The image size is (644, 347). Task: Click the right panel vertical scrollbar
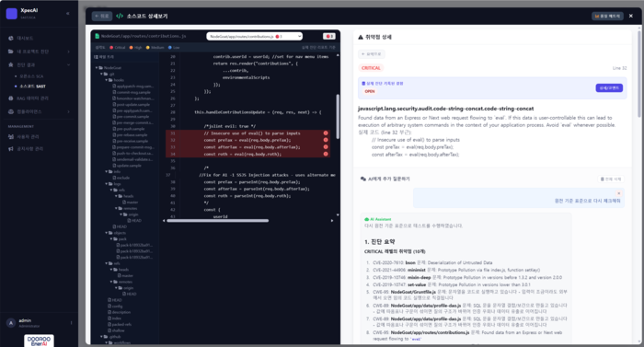pyautogui.click(x=639, y=74)
